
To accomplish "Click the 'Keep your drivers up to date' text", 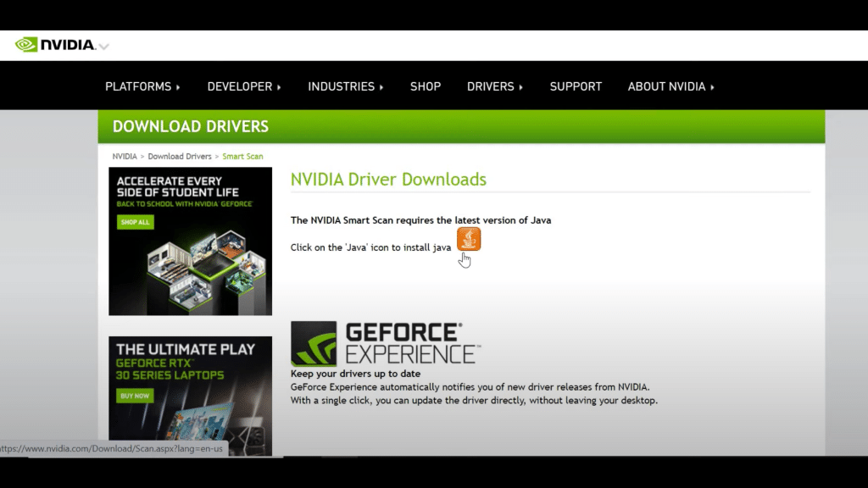I will pyautogui.click(x=355, y=374).
